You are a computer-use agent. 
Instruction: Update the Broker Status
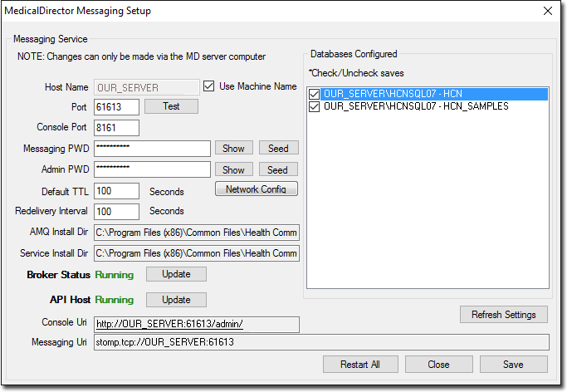[176, 274]
